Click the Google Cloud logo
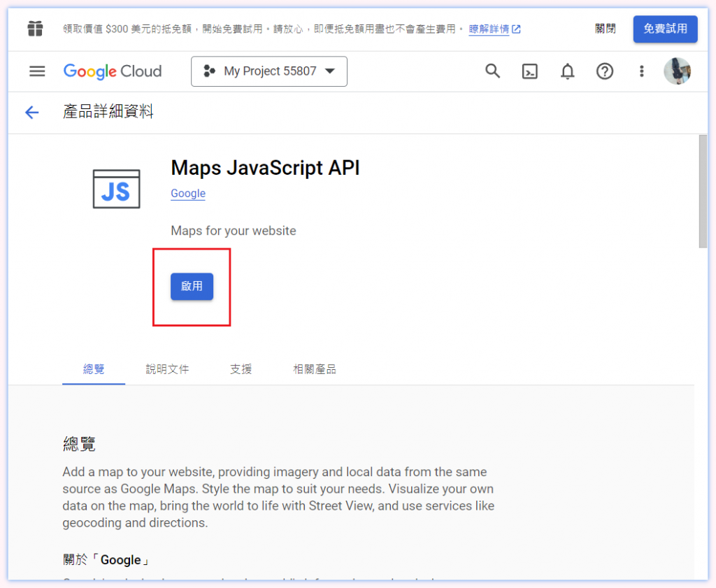The width and height of the screenshot is (716, 588). (113, 71)
